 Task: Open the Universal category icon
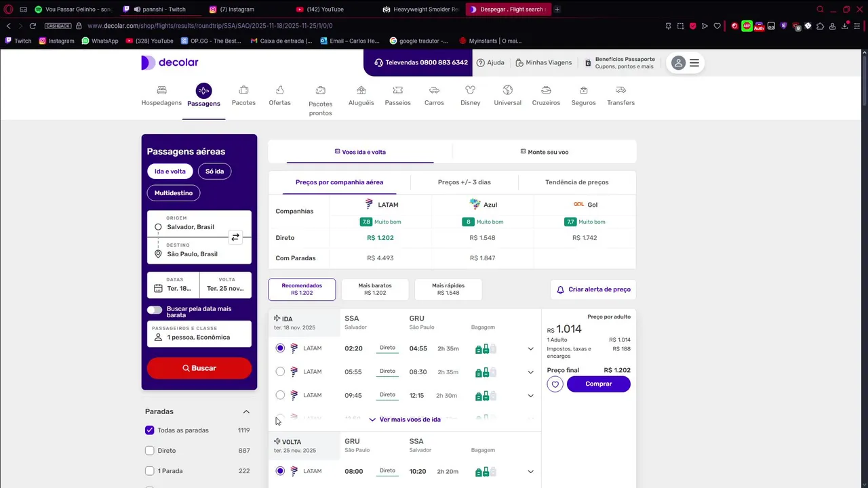pyautogui.click(x=507, y=90)
